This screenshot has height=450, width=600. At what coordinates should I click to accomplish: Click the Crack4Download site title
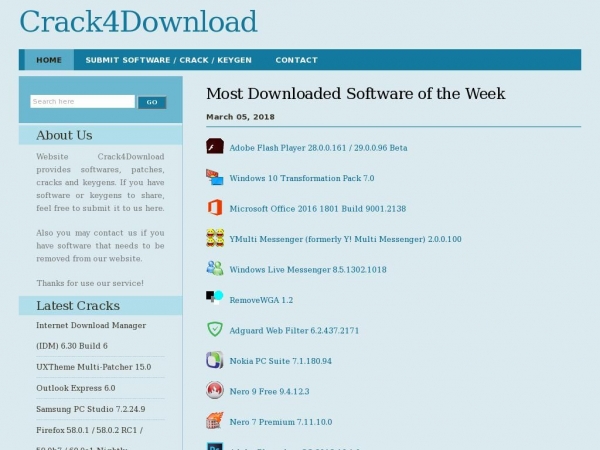tap(139, 22)
